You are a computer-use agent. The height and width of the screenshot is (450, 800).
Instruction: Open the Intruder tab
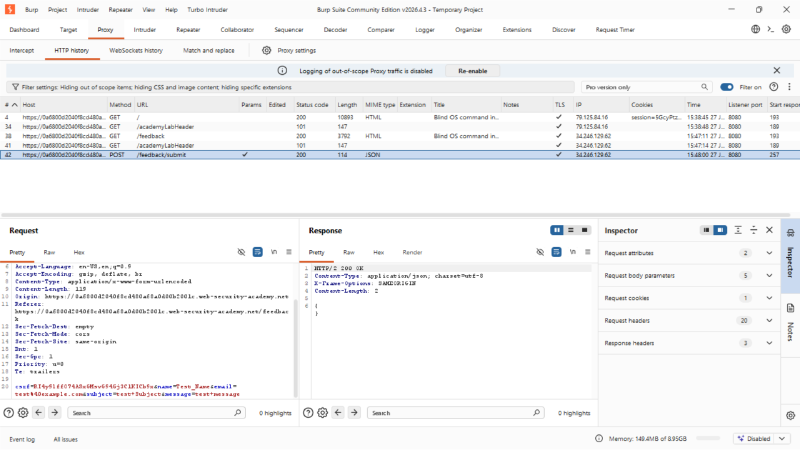(x=144, y=30)
